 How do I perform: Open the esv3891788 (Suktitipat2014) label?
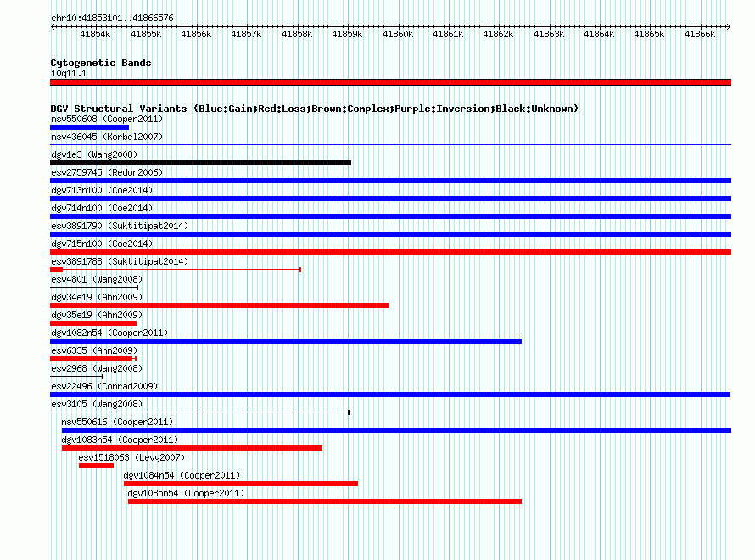pyautogui.click(x=120, y=261)
